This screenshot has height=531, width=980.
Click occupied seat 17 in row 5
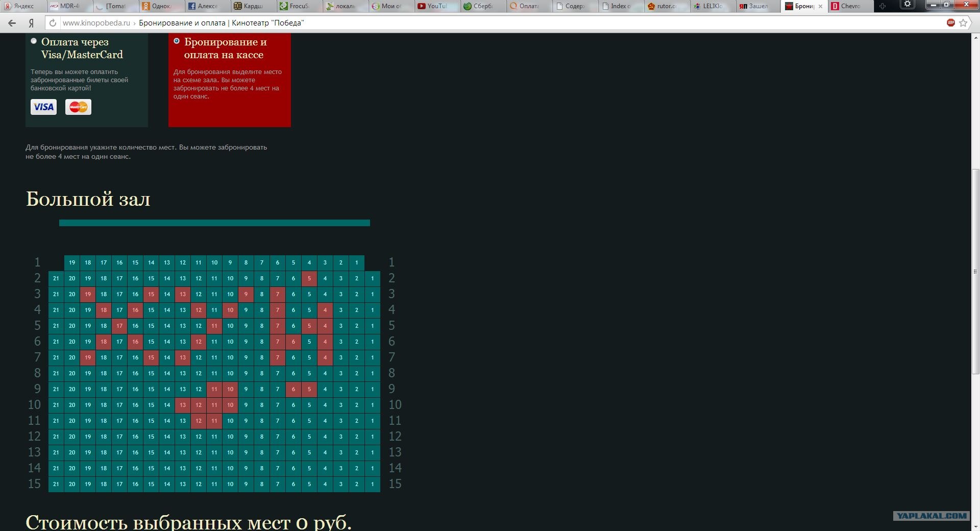(x=119, y=326)
